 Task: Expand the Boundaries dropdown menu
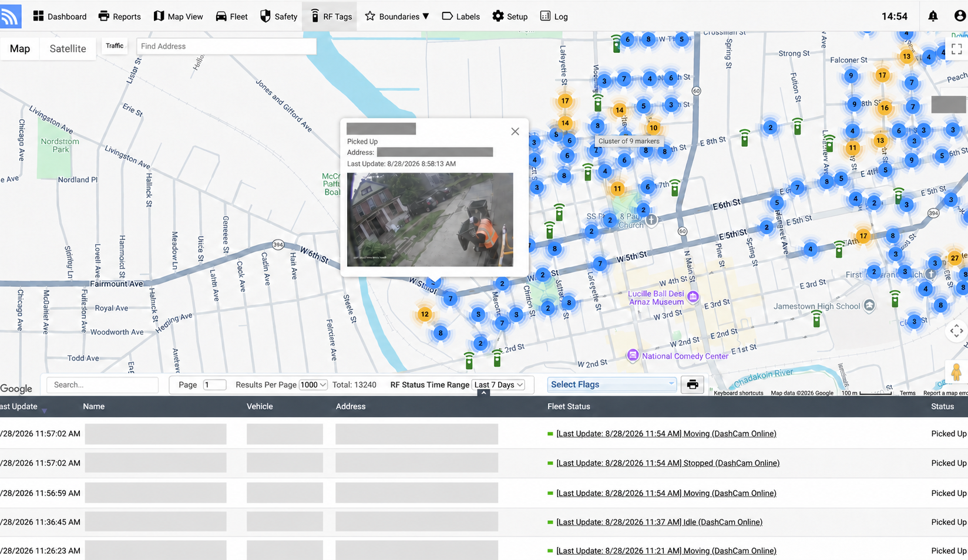397,16
